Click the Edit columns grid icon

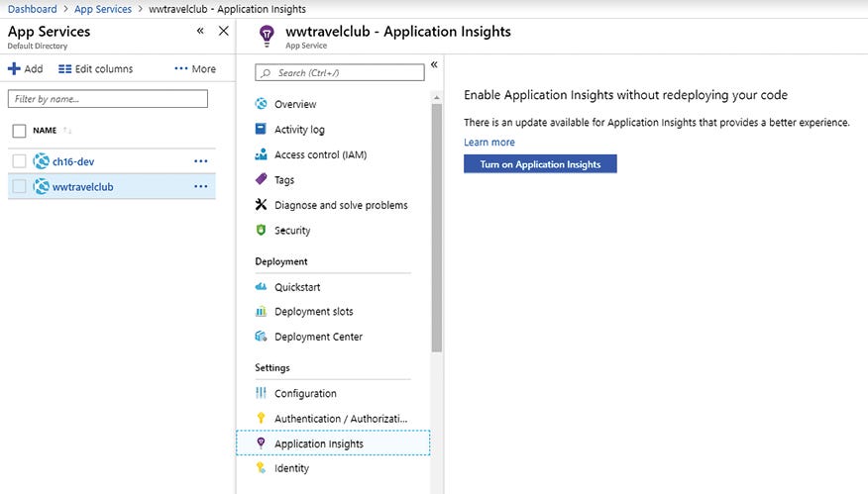click(64, 69)
